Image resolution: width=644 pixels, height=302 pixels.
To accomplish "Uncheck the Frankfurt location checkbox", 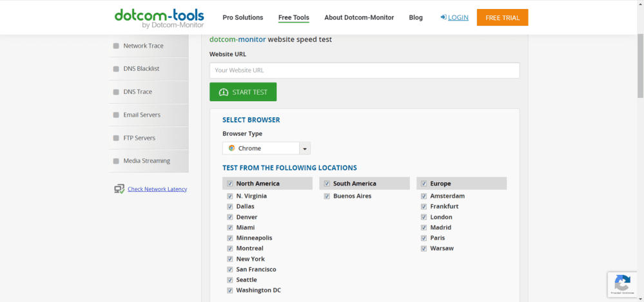I will pyautogui.click(x=424, y=207).
